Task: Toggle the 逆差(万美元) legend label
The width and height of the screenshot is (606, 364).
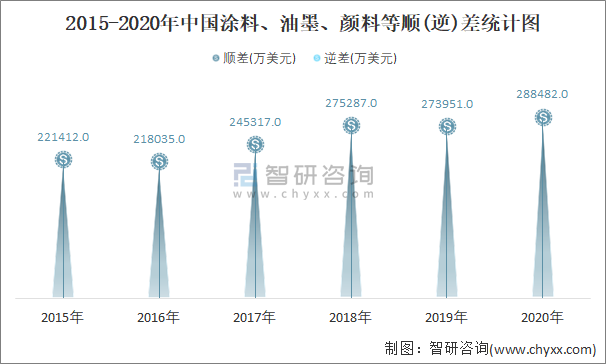Action: [360, 58]
